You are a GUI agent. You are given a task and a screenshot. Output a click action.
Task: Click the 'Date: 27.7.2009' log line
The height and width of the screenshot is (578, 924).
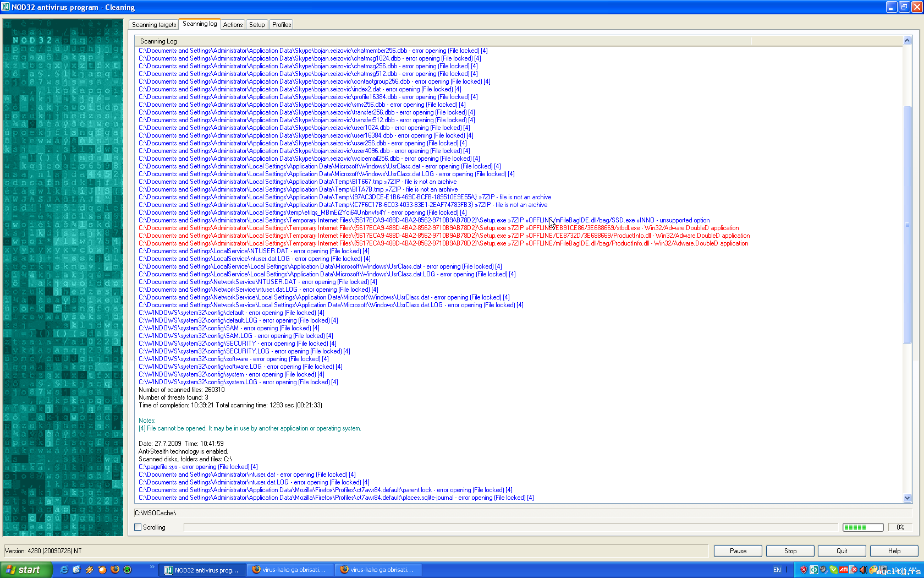181,444
